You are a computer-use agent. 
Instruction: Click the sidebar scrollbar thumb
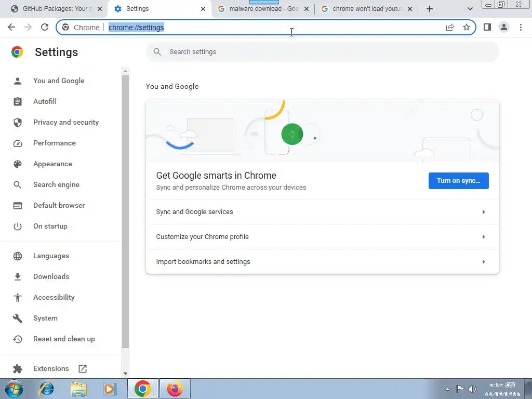coord(125,212)
